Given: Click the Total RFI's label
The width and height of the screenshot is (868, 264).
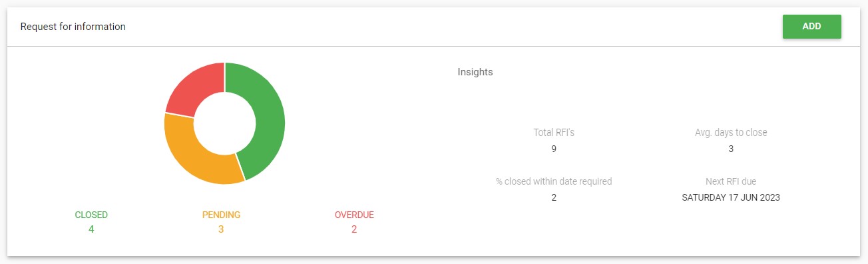Looking at the screenshot, I should pos(554,133).
